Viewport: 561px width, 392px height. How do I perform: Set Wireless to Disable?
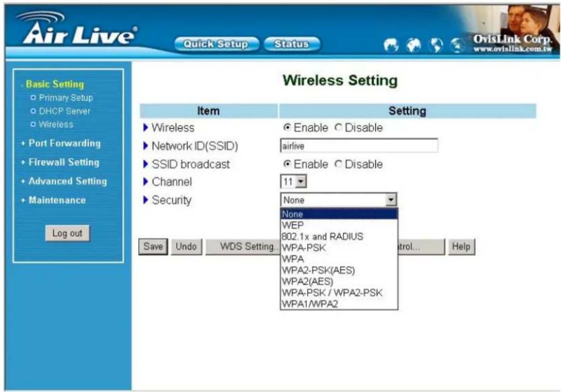338,128
